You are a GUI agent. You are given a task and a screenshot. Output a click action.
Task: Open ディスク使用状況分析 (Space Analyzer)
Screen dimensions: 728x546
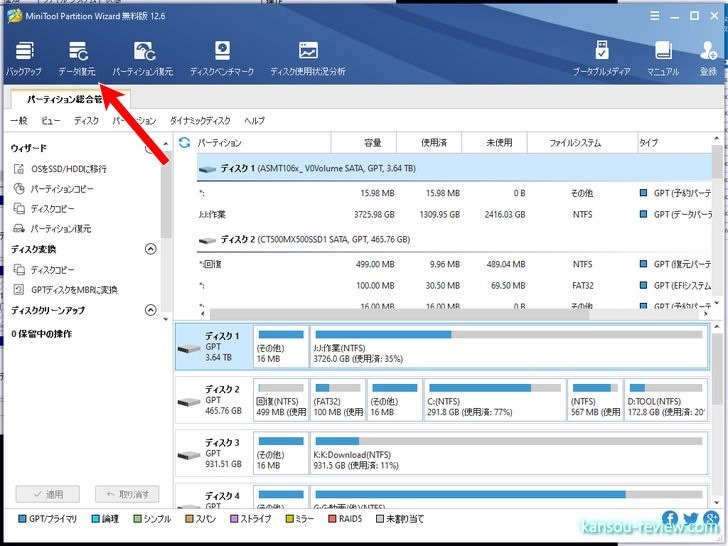tap(308, 58)
